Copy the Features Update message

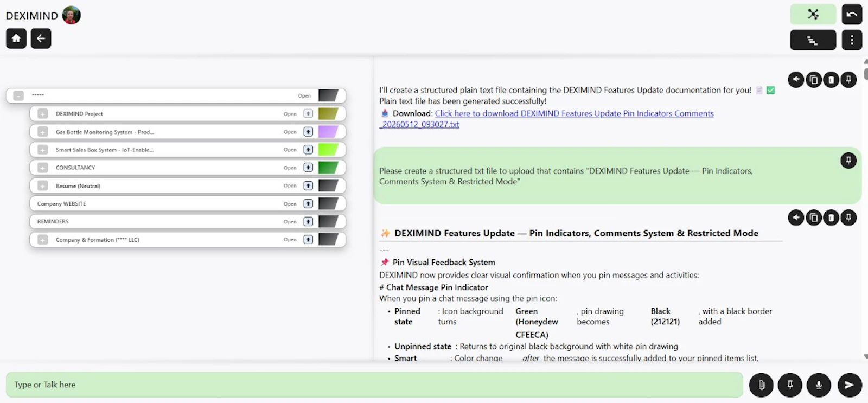(x=814, y=218)
